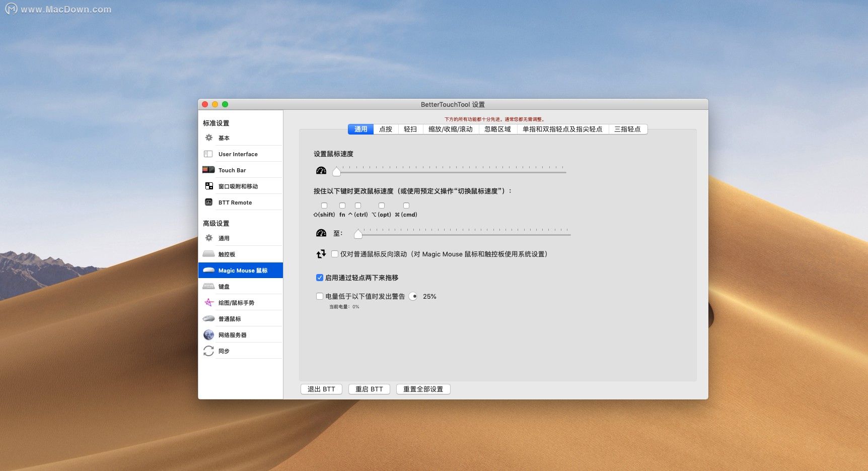Image resolution: width=868 pixels, height=471 pixels.
Task: Click the trackpad icon beside 触控板
Action: (208, 254)
